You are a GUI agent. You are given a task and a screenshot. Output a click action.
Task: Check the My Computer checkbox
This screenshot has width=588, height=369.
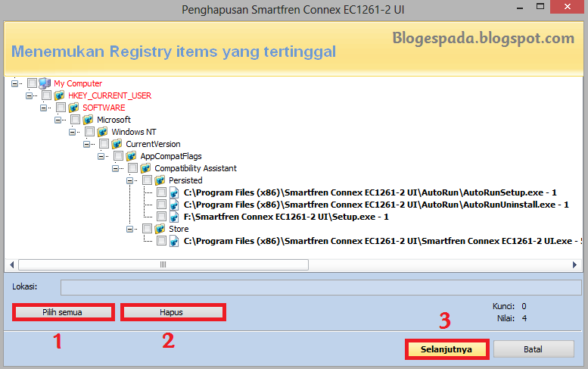(x=33, y=83)
